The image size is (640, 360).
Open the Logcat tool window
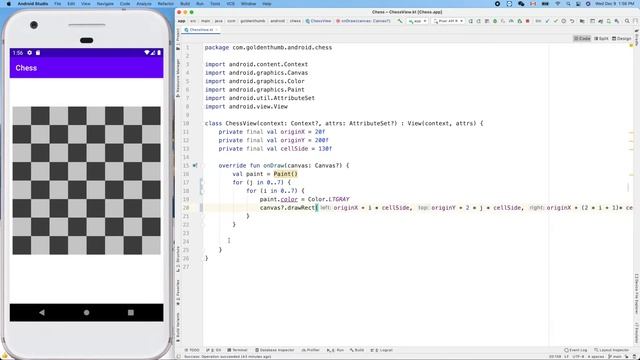coord(382,350)
